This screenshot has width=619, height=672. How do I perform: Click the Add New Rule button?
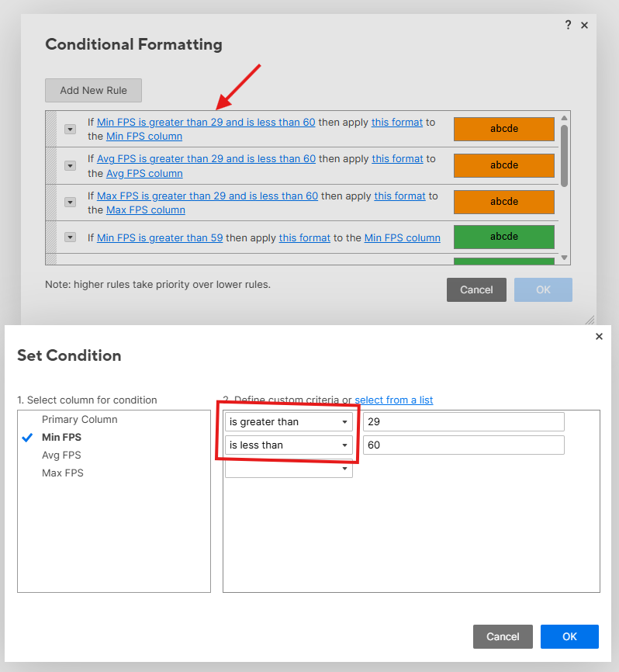pos(93,91)
